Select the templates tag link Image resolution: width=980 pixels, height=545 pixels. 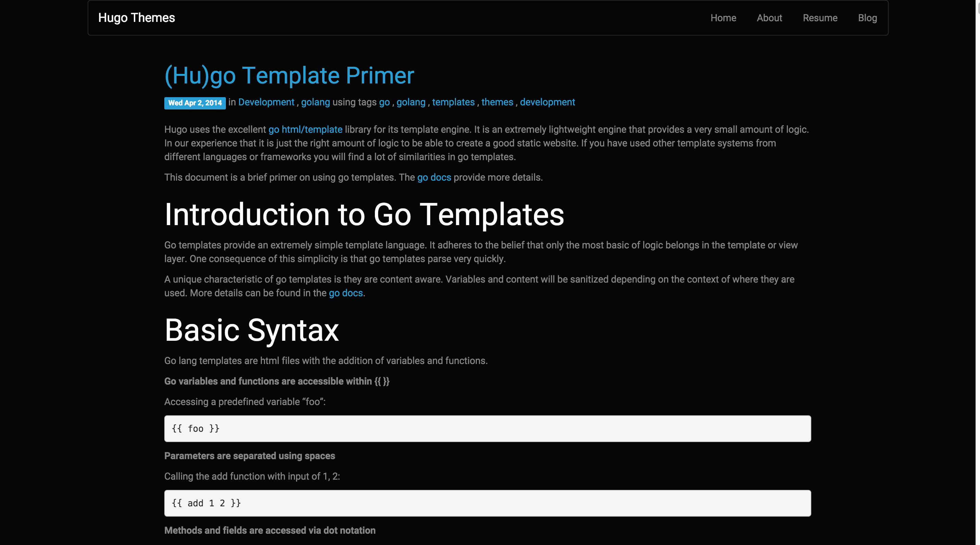[453, 102]
